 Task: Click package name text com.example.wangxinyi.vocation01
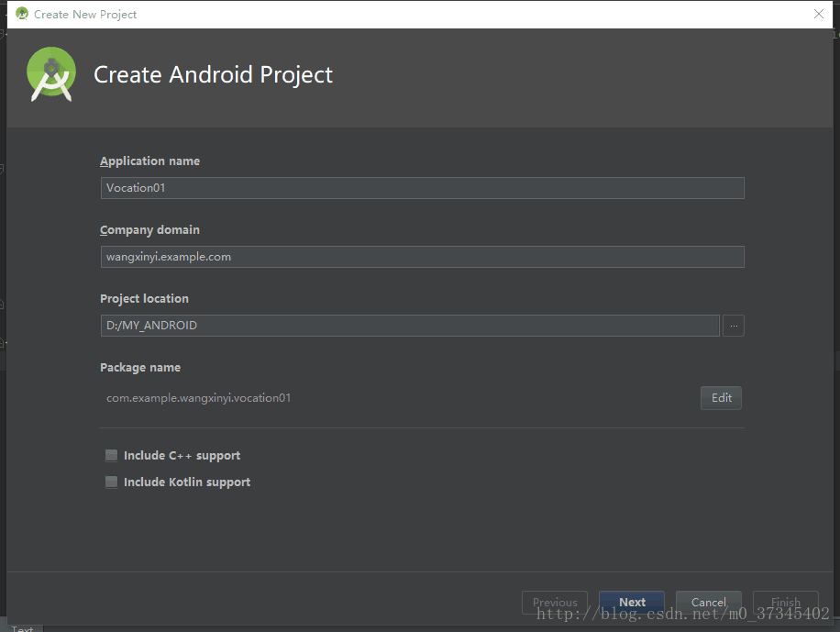pyautogui.click(x=199, y=398)
